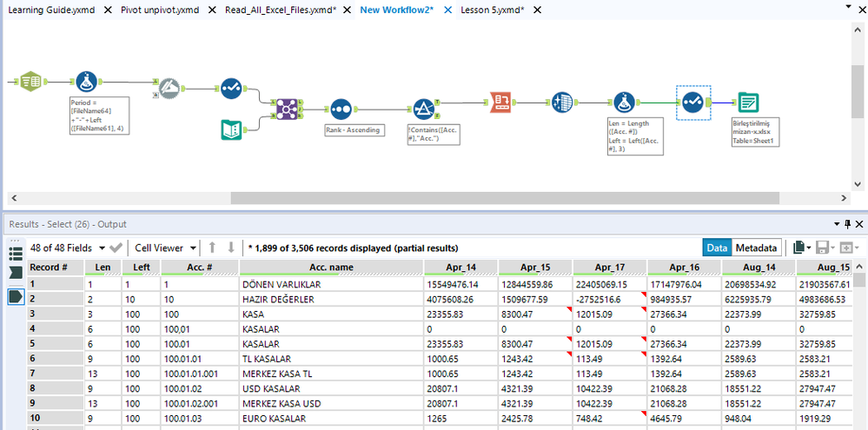Open the Lesson 5.yxmd tab

coord(492,10)
